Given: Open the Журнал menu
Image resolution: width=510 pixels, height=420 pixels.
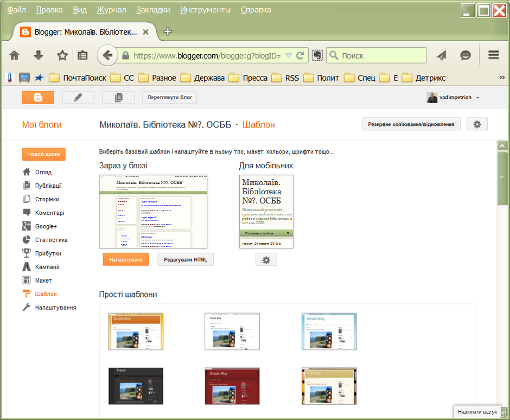Looking at the screenshot, I should point(111,10).
